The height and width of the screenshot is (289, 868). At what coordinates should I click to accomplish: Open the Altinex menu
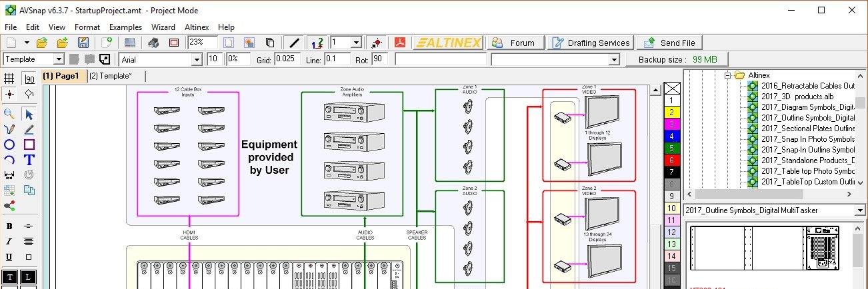(x=197, y=27)
